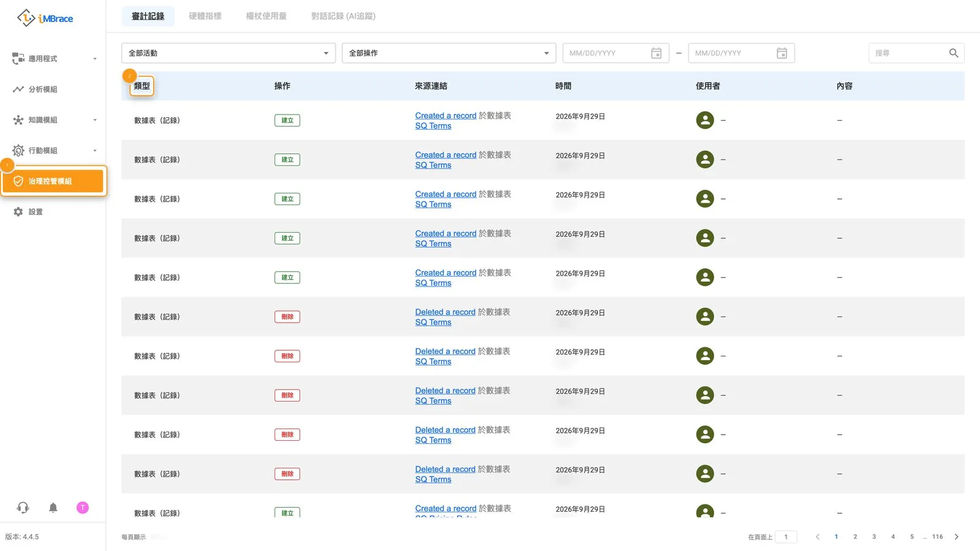
Task: Click the 操作 column header
Action: pos(282,86)
